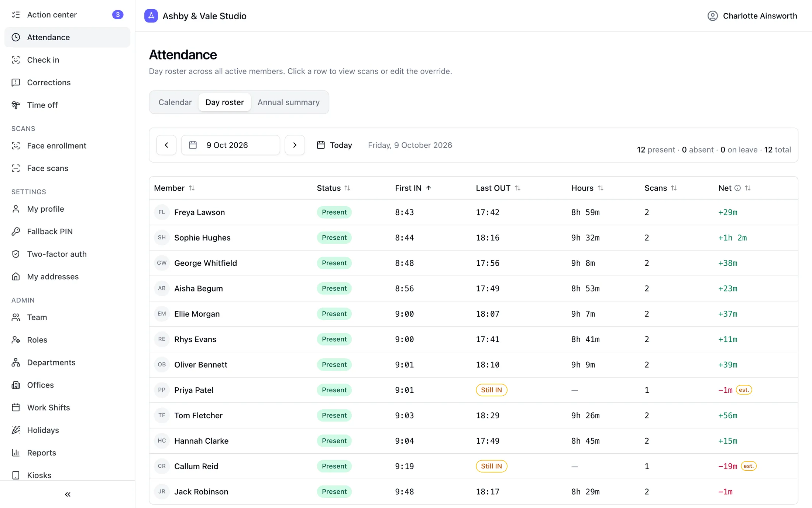This screenshot has height=508, width=812.
Task: Click Oliver Bennett's OB avatar
Action: click(x=162, y=365)
